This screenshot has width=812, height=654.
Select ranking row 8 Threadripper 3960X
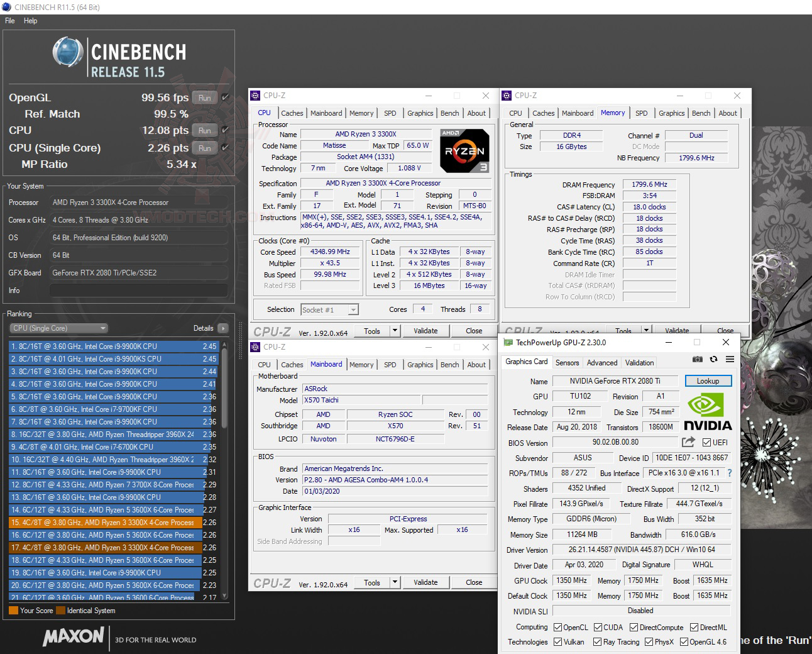coord(113,434)
